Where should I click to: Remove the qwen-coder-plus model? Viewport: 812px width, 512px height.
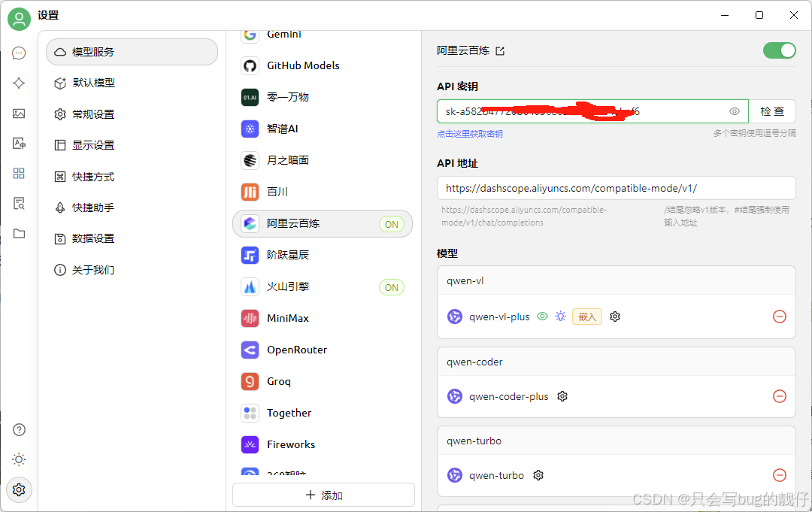(780, 396)
